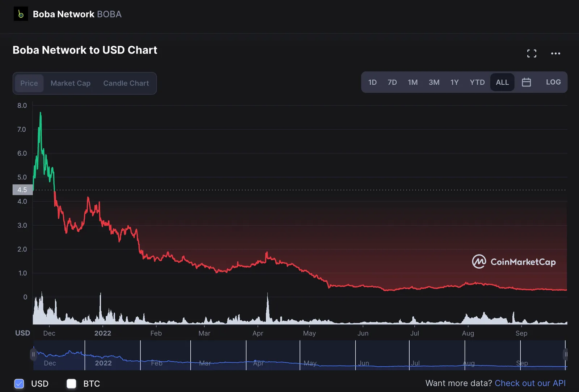Click the price peak near 7.7

tap(40, 113)
